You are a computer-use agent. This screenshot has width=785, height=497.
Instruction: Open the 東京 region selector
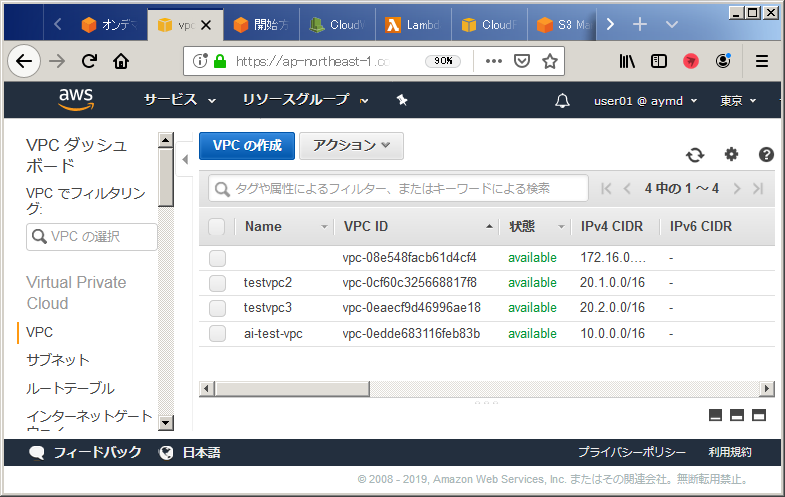[x=737, y=101]
